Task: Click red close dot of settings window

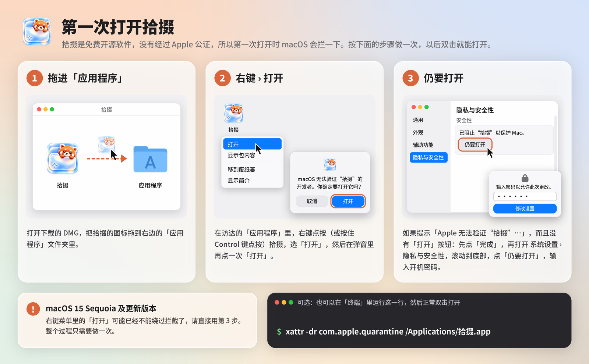Action: click(x=414, y=107)
